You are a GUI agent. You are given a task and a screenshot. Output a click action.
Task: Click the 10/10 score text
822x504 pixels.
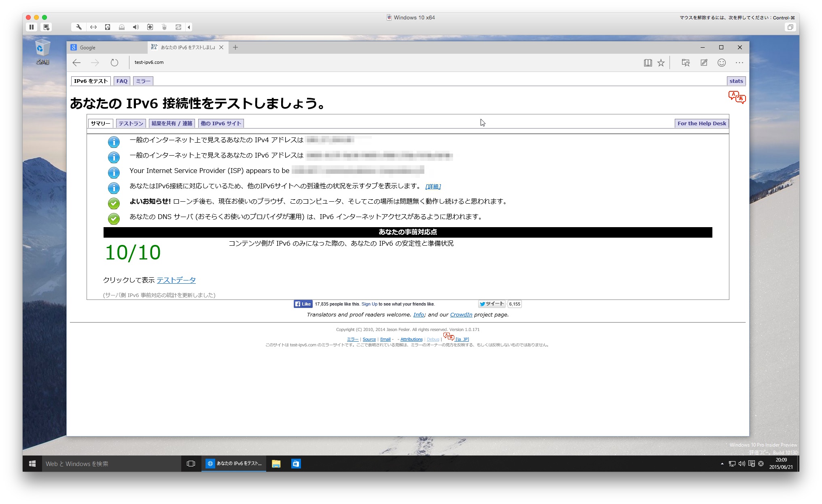click(x=133, y=253)
